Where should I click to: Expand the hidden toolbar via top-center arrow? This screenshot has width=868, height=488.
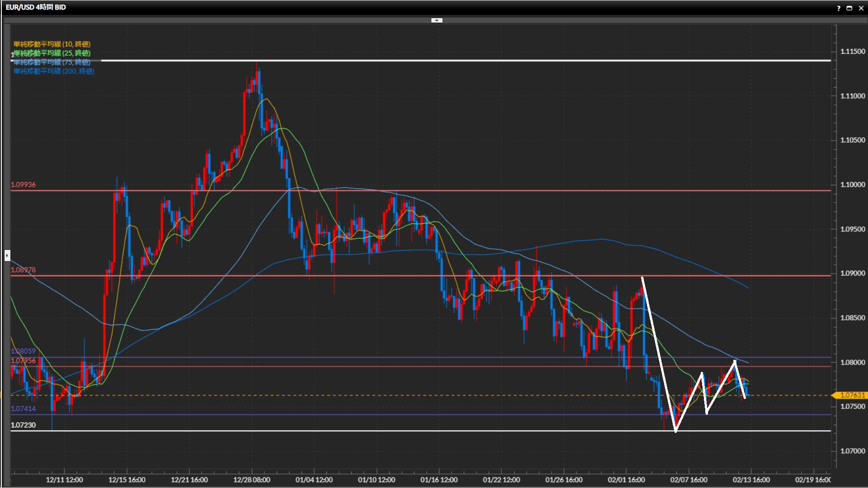pos(437,20)
